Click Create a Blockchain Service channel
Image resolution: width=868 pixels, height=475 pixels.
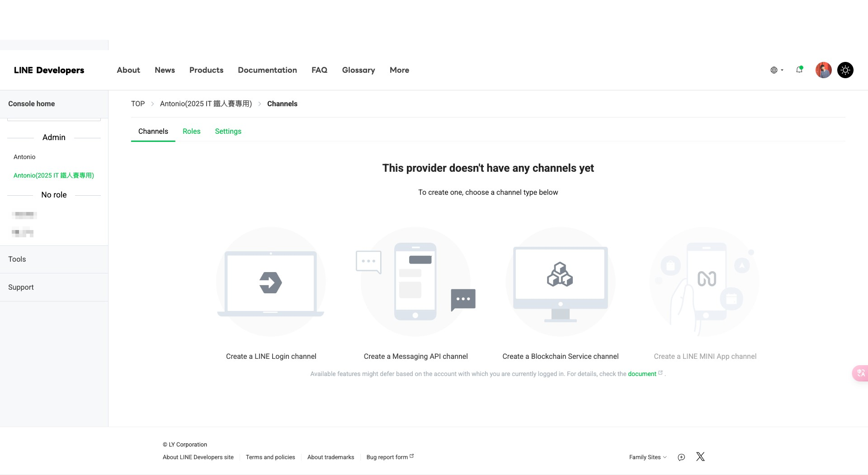560,356
